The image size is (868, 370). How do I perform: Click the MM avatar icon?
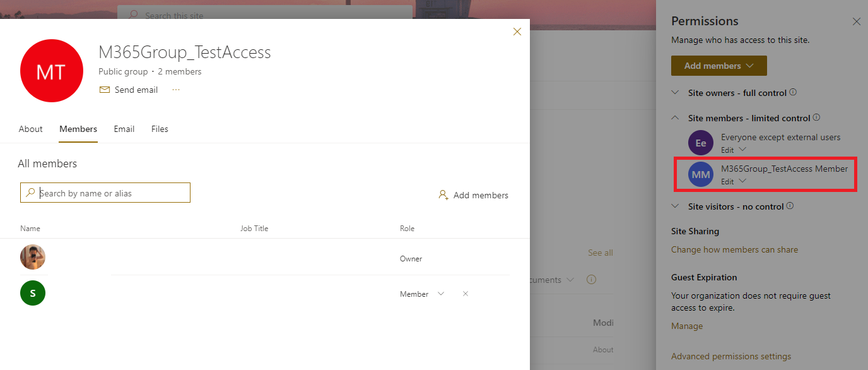pos(701,174)
